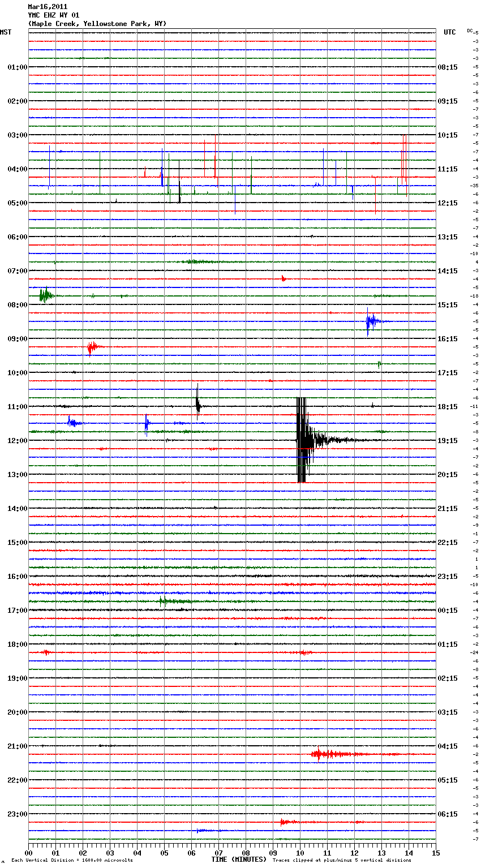Select the 23:00 MST time label
The image size is (481, 868).
coord(17,814)
